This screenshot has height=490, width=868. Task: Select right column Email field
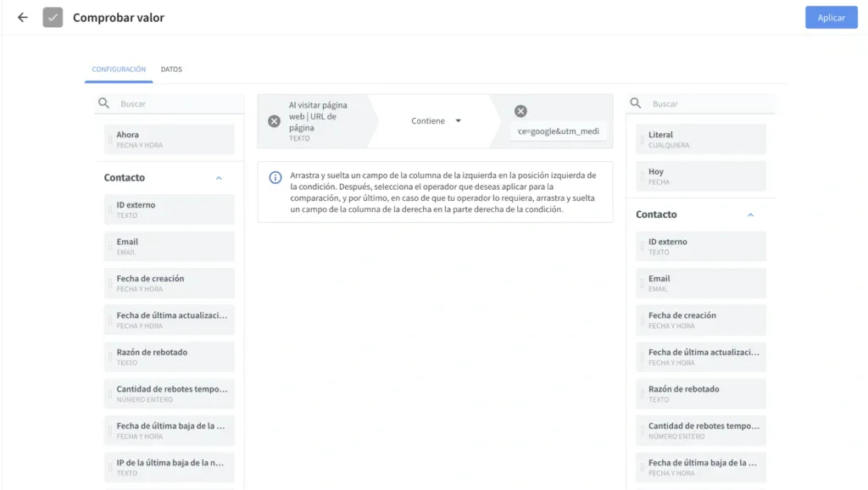point(701,283)
